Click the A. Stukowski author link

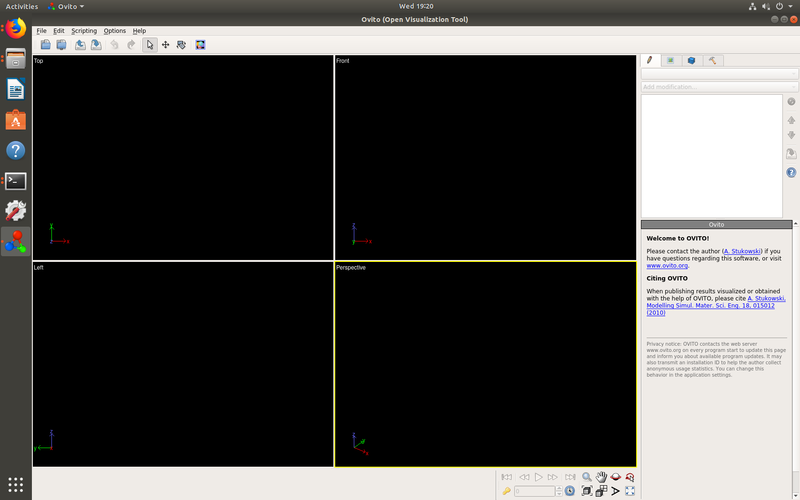coord(742,251)
